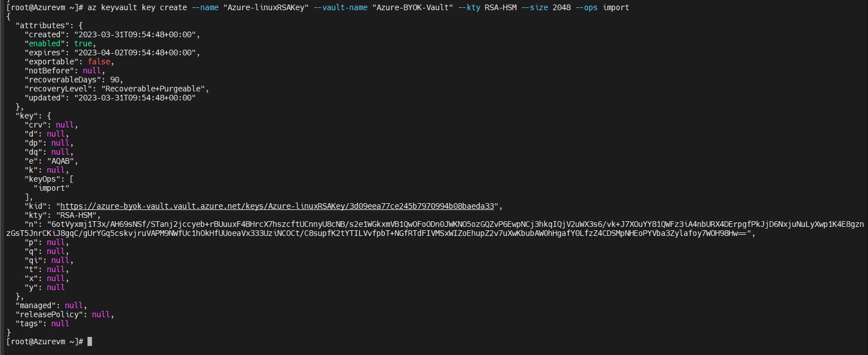Click the "exportable": false line
Screen dimensions: 868x355
pyautogui.click(x=69, y=62)
